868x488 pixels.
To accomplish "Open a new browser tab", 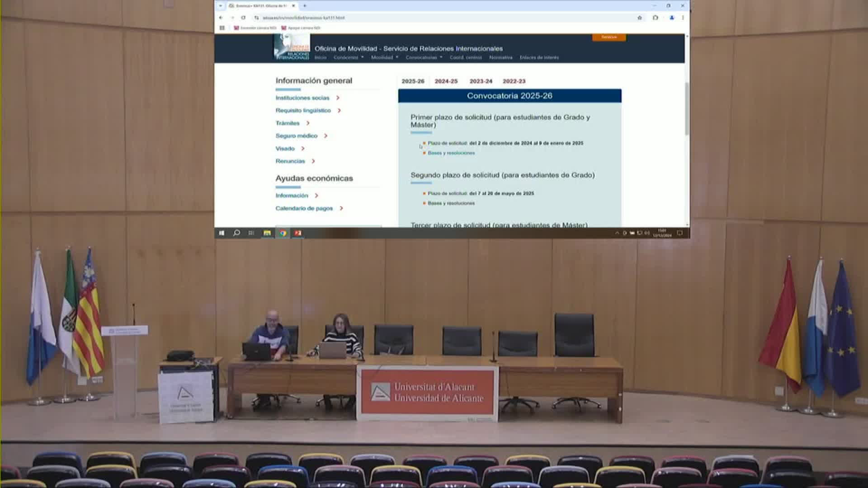I will point(305,6).
